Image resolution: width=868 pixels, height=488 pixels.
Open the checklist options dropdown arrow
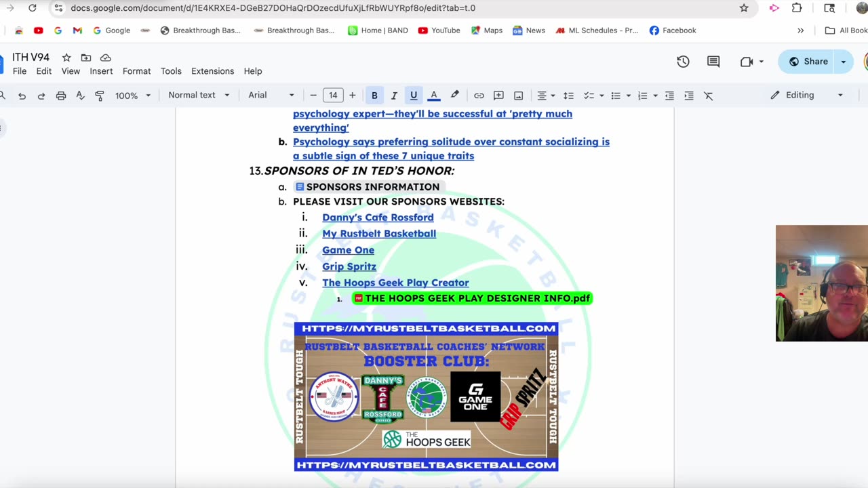coord(601,96)
